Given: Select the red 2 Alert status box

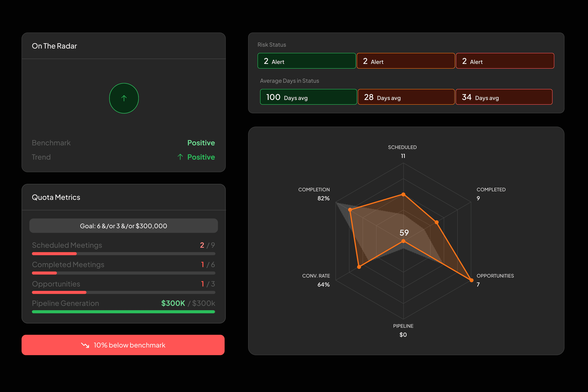Looking at the screenshot, I should [x=505, y=61].
